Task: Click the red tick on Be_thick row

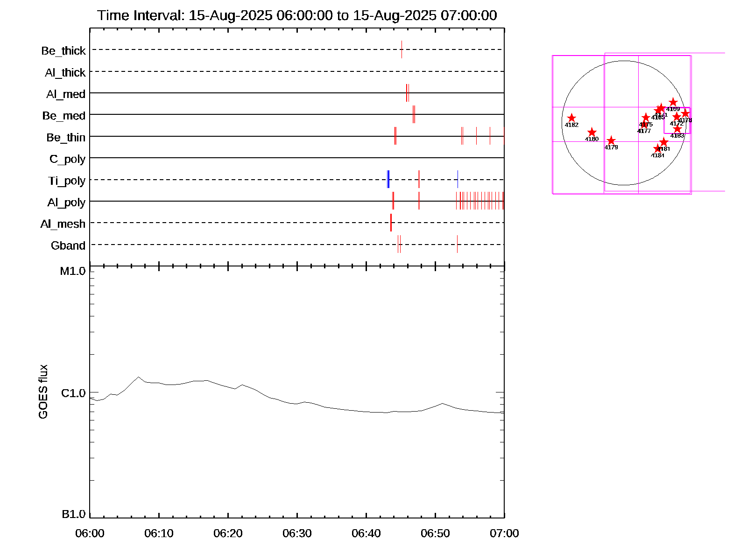Action: [x=402, y=49]
